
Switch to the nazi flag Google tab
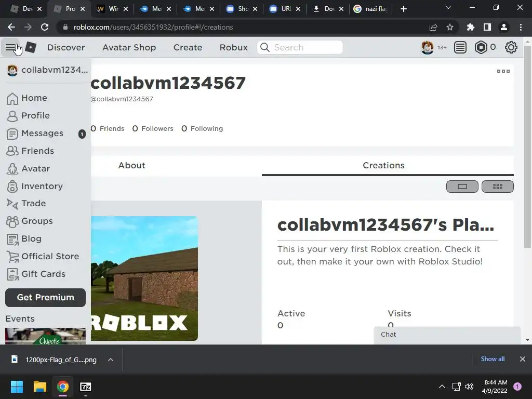[x=371, y=9]
